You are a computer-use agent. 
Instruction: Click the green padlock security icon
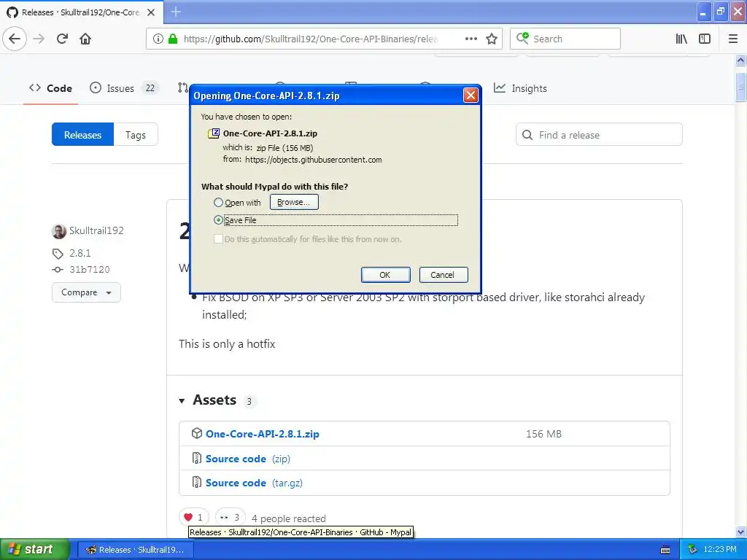pyautogui.click(x=173, y=39)
